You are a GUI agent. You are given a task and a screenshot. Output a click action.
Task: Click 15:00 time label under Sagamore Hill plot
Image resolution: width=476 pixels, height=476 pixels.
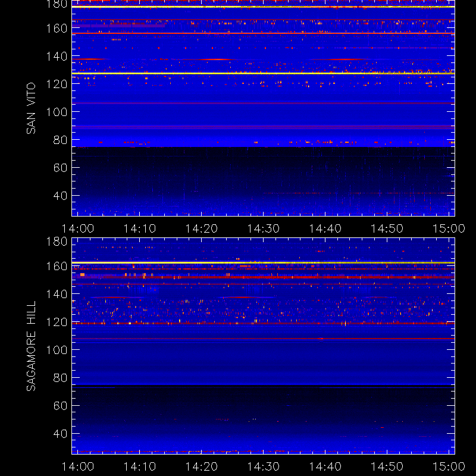click(x=449, y=466)
